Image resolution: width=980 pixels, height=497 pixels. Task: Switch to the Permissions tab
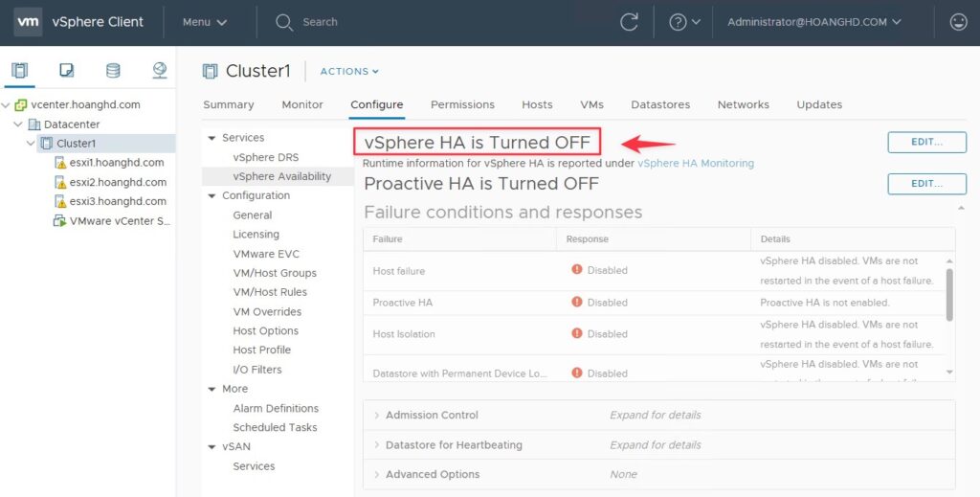[x=462, y=105]
